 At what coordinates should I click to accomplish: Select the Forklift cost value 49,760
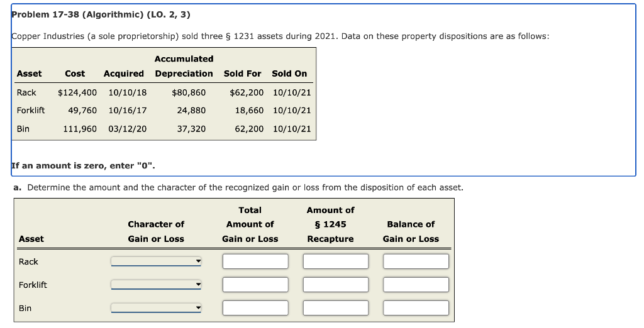82,111
